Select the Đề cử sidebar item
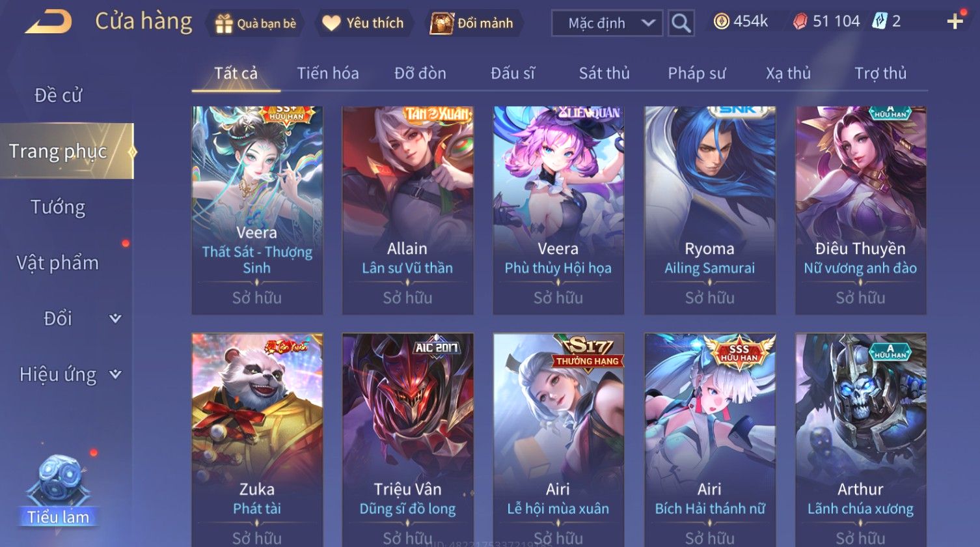Image resolution: width=980 pixels, height=547 pixels. [58, 95]
